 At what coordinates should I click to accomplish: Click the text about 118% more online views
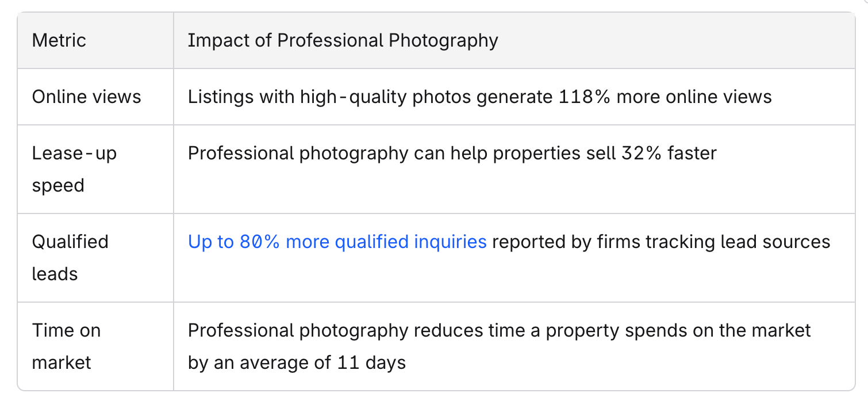point(480,97)
